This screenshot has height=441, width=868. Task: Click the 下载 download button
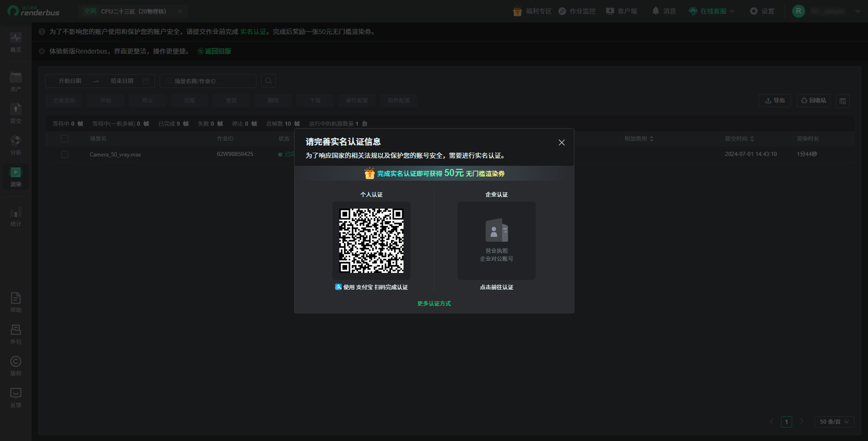[315, 101]
